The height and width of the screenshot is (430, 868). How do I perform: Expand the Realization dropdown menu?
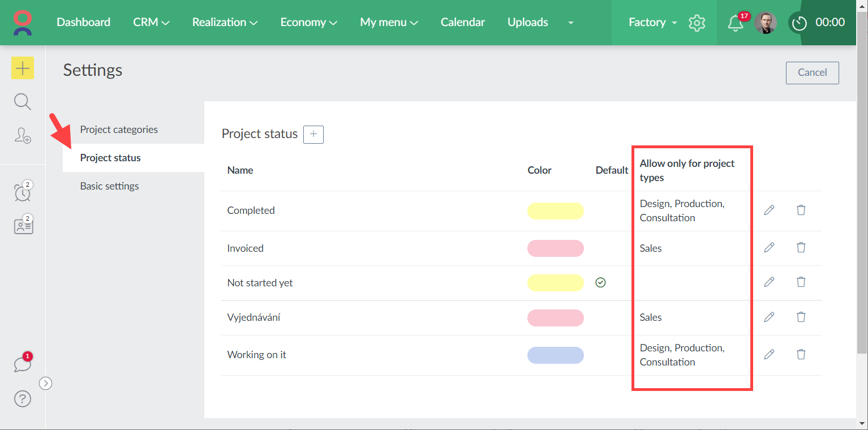[x=225, y=23]
